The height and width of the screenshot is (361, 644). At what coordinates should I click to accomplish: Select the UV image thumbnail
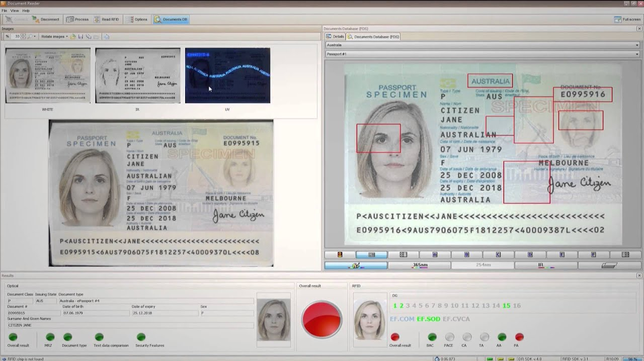(227, 75)
